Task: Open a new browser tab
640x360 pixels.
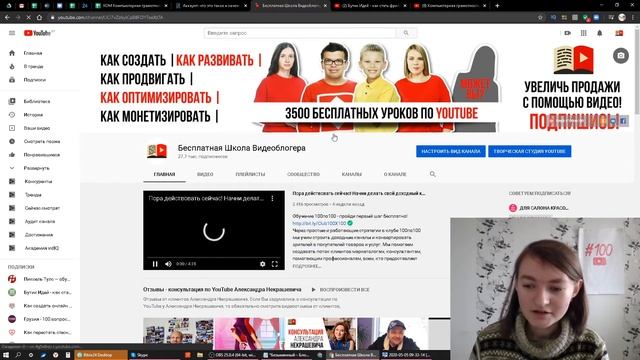Action: [x=497, y=6]
